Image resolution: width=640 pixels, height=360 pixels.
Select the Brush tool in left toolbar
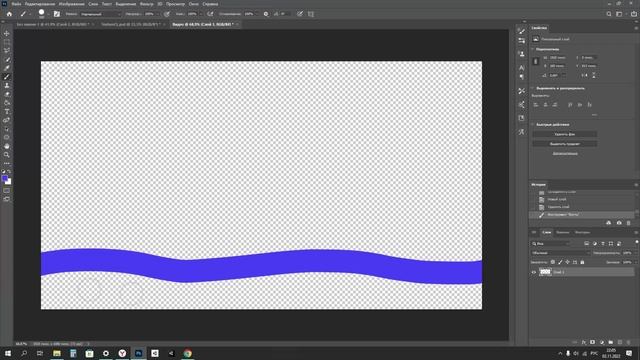tap(7, 77)
